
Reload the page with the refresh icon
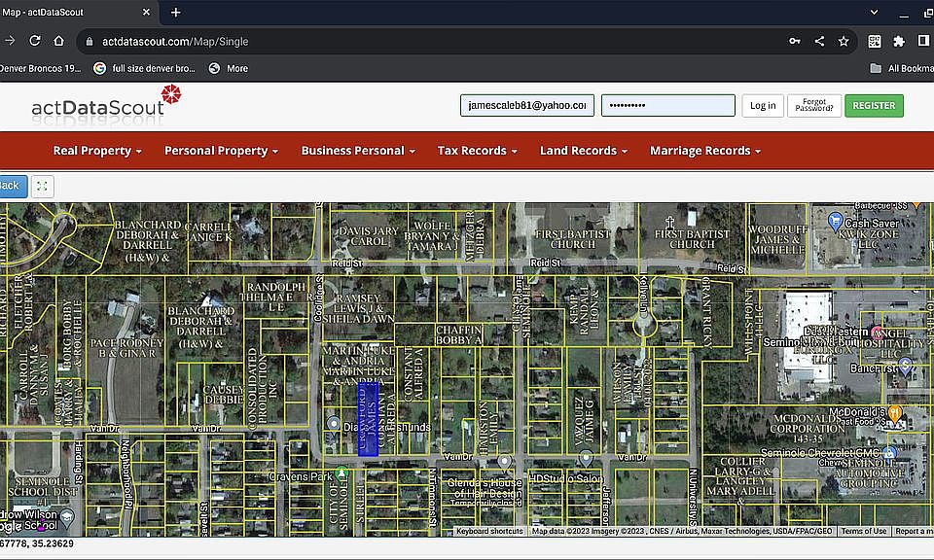pyautogui.click(x=35, y=41)
